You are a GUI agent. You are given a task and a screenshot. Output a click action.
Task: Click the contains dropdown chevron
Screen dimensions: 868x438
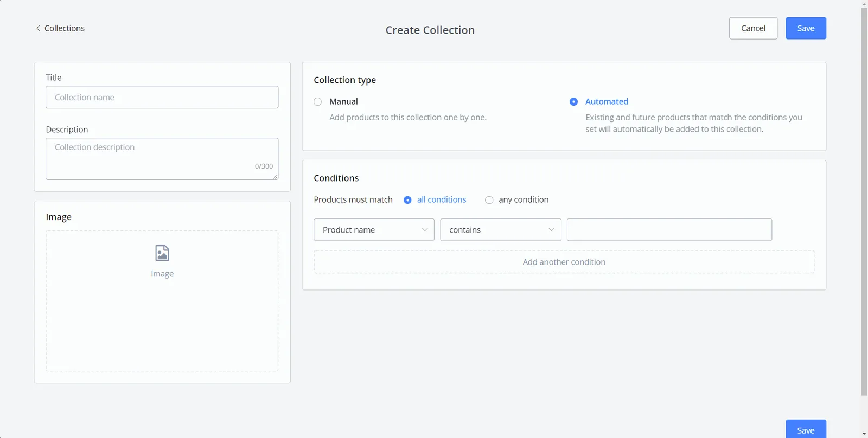551,230
